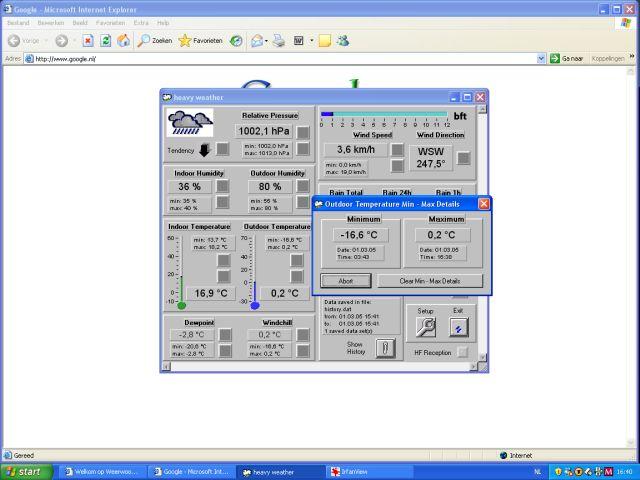Click the weather forecast cloud icon
Viewport: 640px width, 480px height.
click(x=190, y=124)
